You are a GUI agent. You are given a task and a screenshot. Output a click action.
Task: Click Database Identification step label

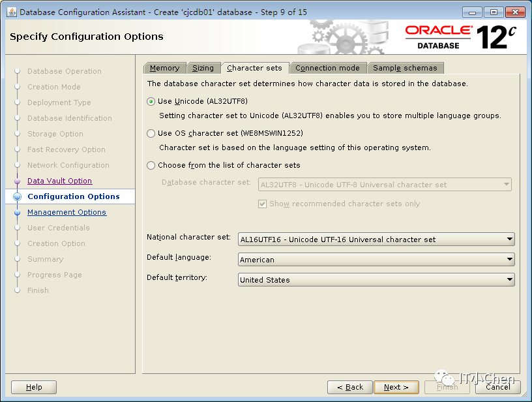(x=70, y=118)
